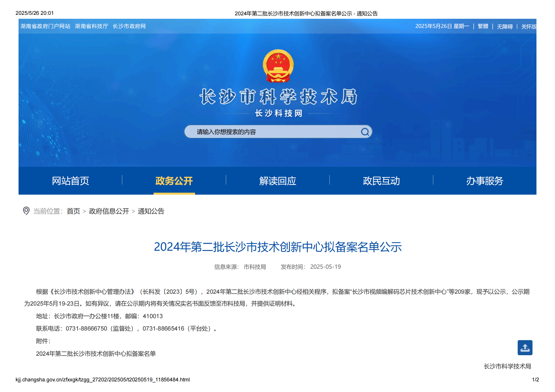Select the 政务公开 navigation tab
The width and height of the screenshot is (555, 392).
tap(174, 181)
